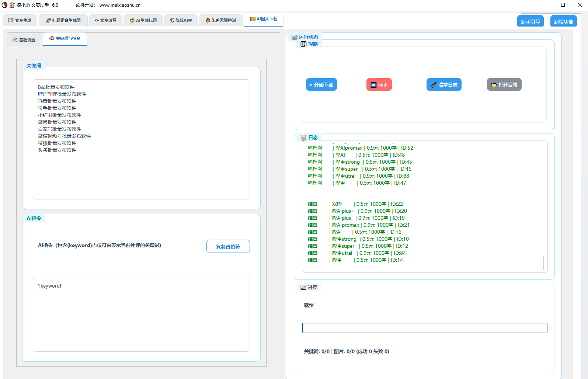Stop the download with 停止 button
The width and height of the screenshot is (588, 379).
379,85
